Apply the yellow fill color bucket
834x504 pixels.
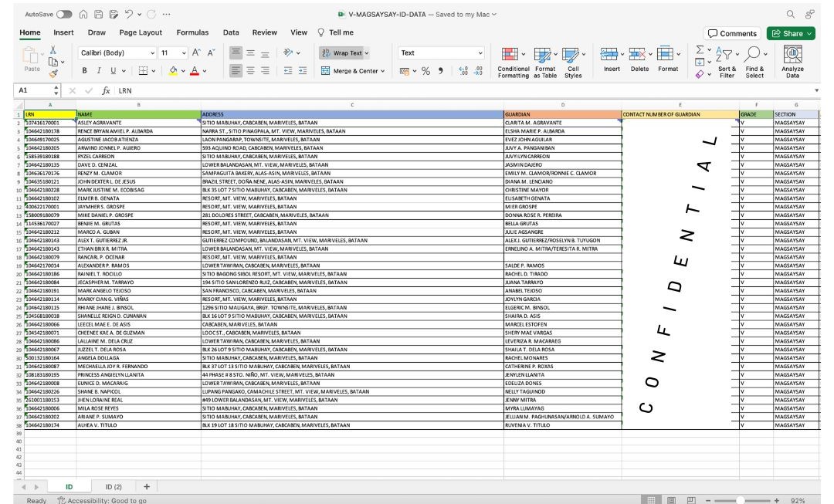click(173, 71)
